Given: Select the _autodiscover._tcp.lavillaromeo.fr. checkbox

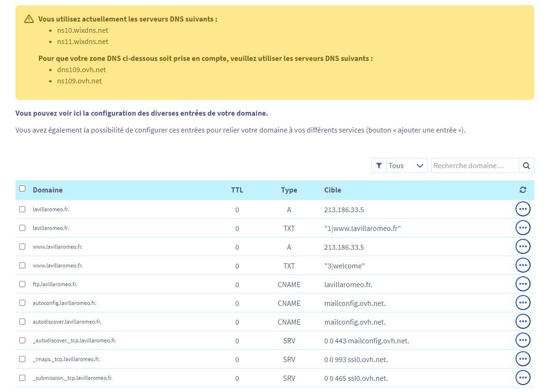Looking at the screenshot, I should 22,340.
